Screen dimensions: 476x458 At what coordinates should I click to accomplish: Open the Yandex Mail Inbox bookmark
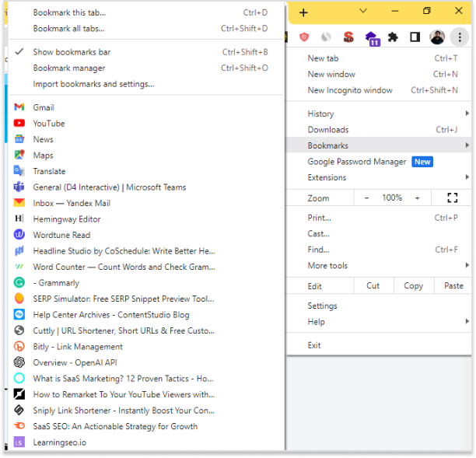(145, 203)
